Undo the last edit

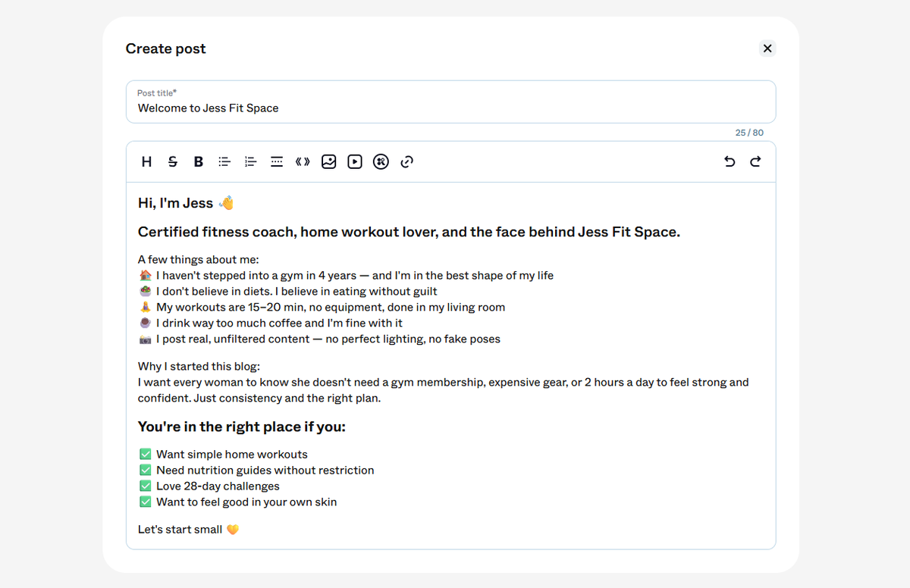point(730,161)
